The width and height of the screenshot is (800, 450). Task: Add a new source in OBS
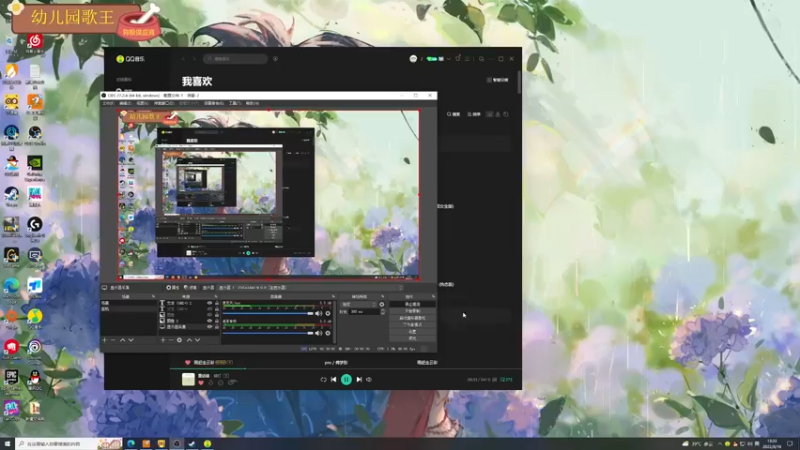click(163, 340)
